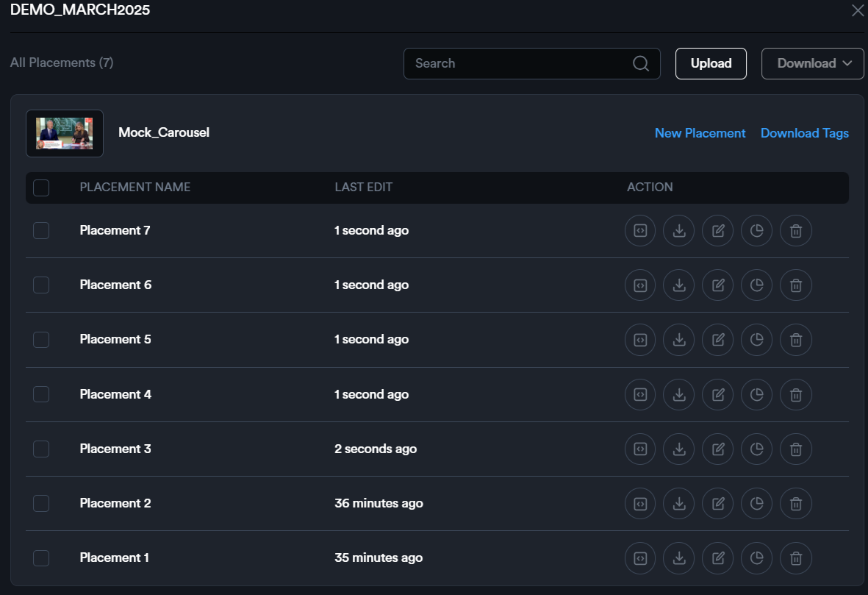Check the box for Placement 7

pyautogui.click(x=41, y=231)
